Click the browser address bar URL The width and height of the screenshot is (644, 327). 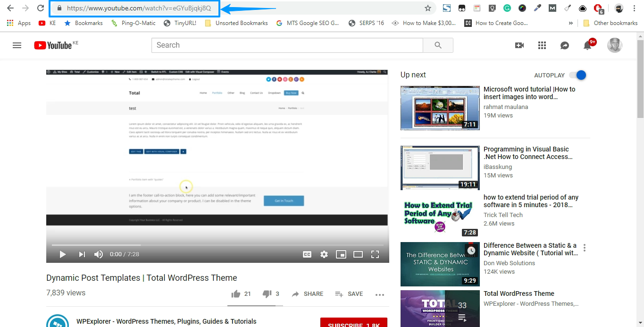pos(139,8)
